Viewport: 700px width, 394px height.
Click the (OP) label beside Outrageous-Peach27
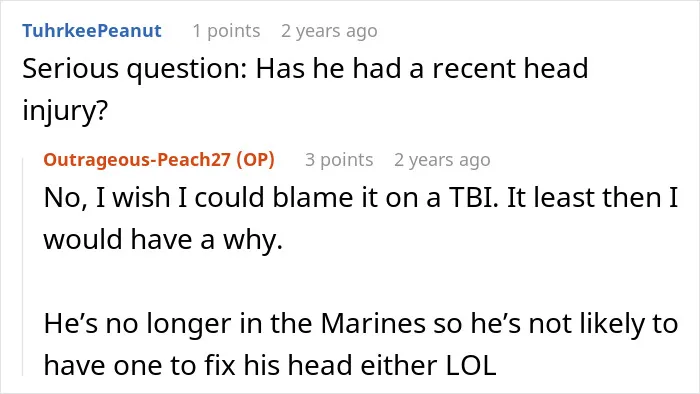coord(255,159)
